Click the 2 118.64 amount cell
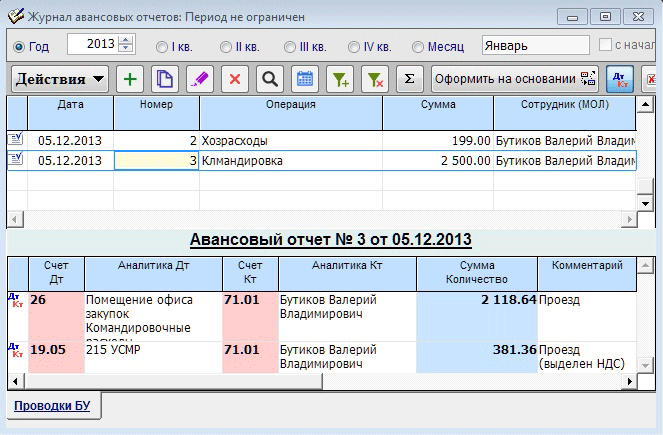 tap(477, 316)
